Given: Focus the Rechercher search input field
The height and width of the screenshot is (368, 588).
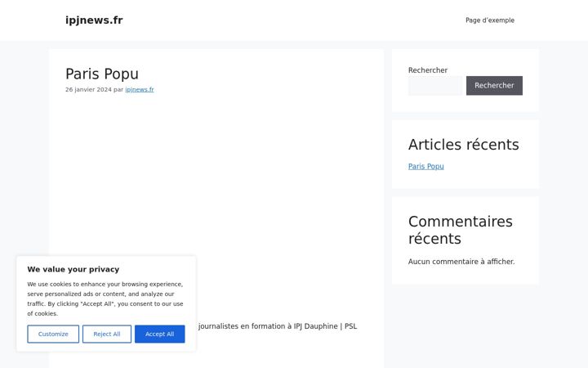Looking at the screenshot, I should (x=435, y=86).
